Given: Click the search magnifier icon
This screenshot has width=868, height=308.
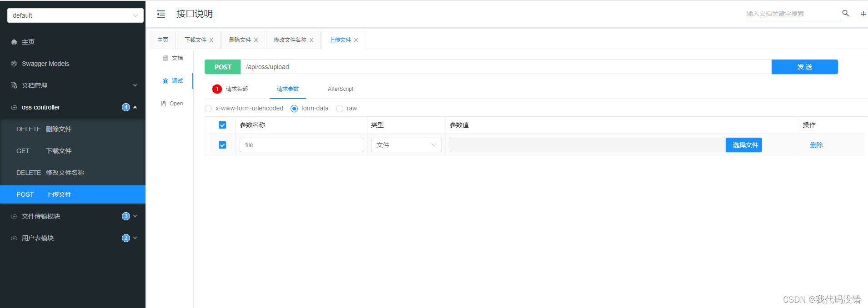Looking at the screenshot, I should (x=846, y=13).
